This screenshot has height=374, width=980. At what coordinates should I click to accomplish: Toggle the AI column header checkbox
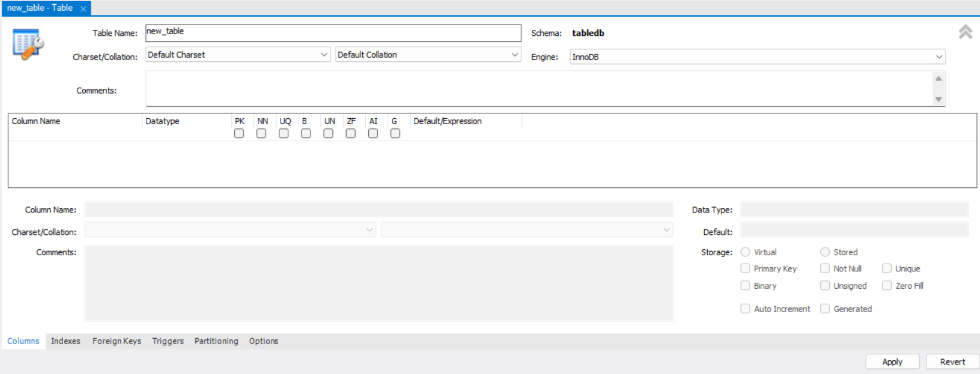click(373, 134)
